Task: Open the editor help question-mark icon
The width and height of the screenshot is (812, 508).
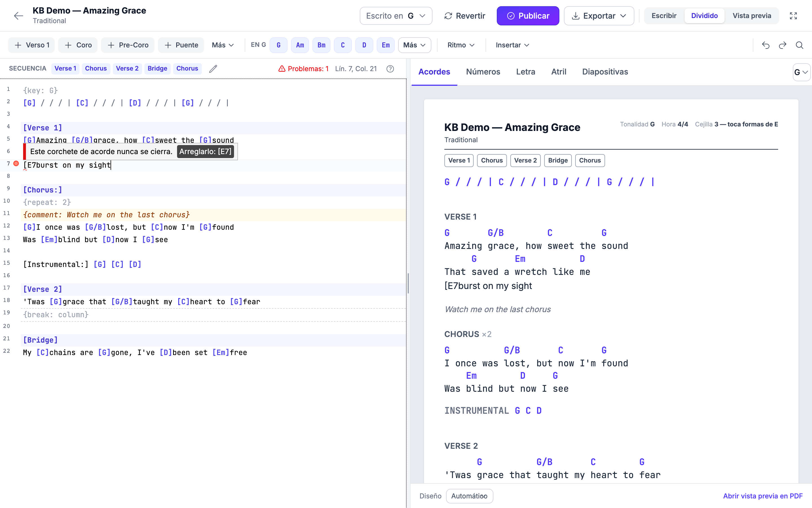Action: 390,69
